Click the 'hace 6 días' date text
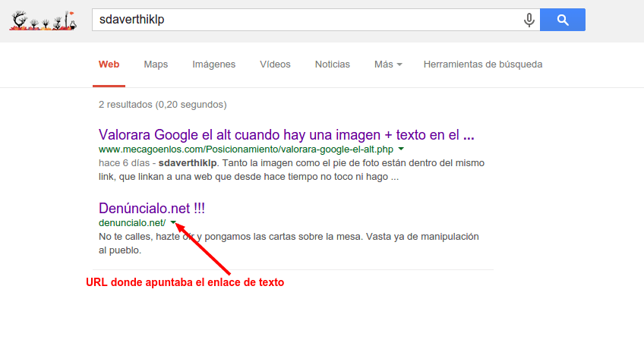The image size is (644, 346). pos(124,163)
